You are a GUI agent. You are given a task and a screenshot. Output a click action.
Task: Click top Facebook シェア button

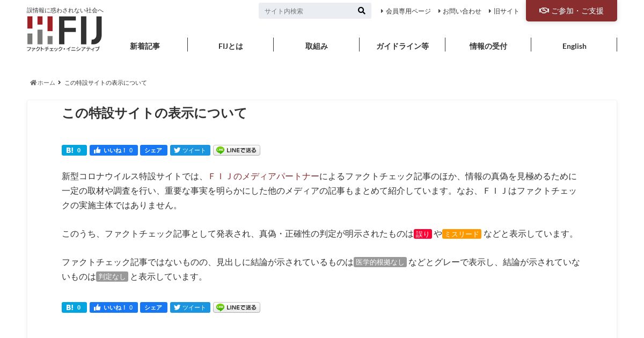pos(153,150)
